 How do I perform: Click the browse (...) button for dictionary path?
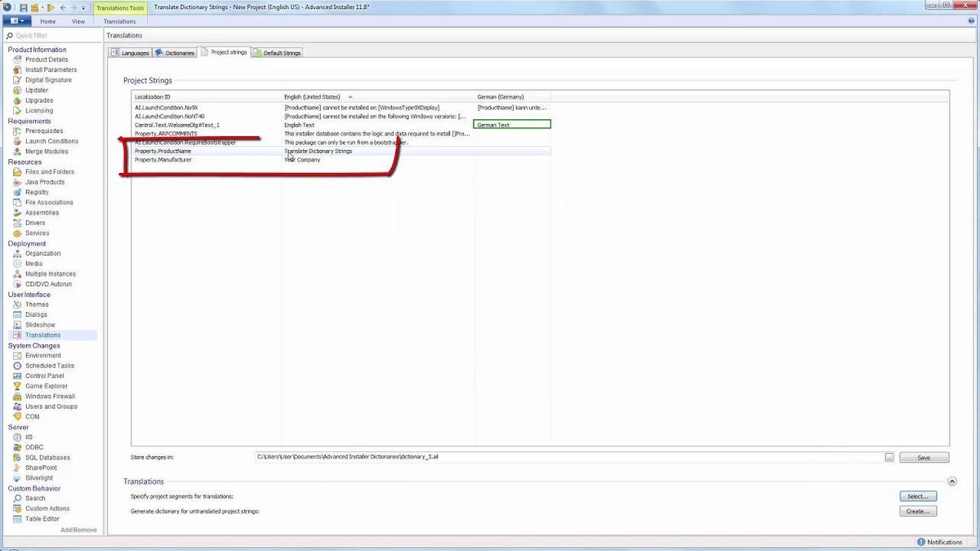click(889, 458)
